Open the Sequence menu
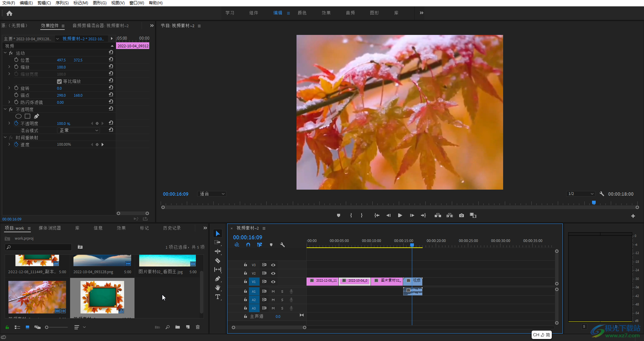The height and width of the screenshot is (341, 644). pos(62,3)
